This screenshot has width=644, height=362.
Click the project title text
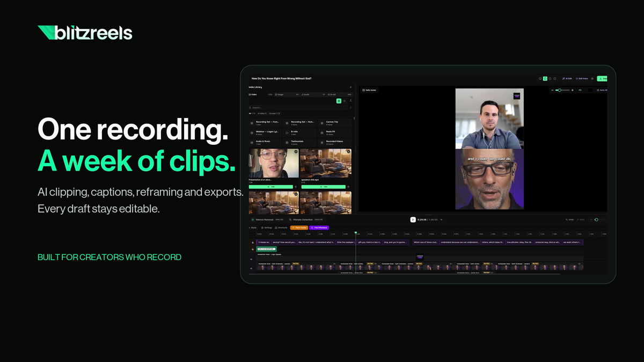point(281,79)
